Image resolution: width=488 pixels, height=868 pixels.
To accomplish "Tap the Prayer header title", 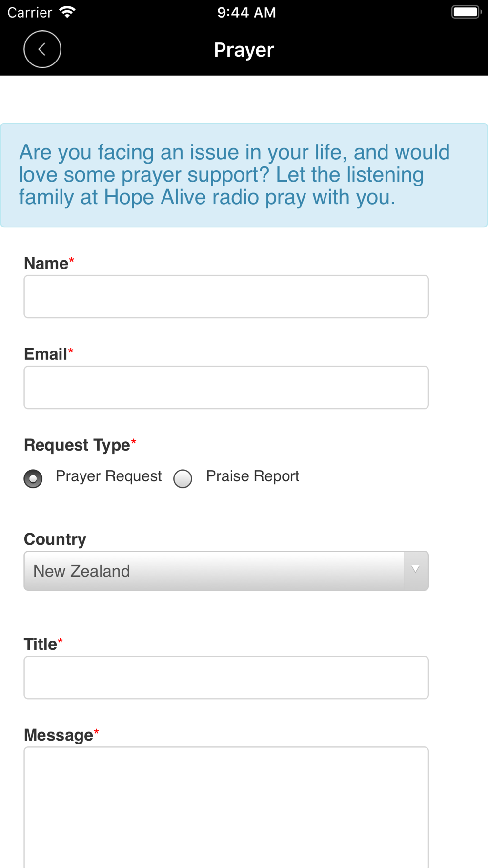I will pyautogui.click(x=244, y=50).
